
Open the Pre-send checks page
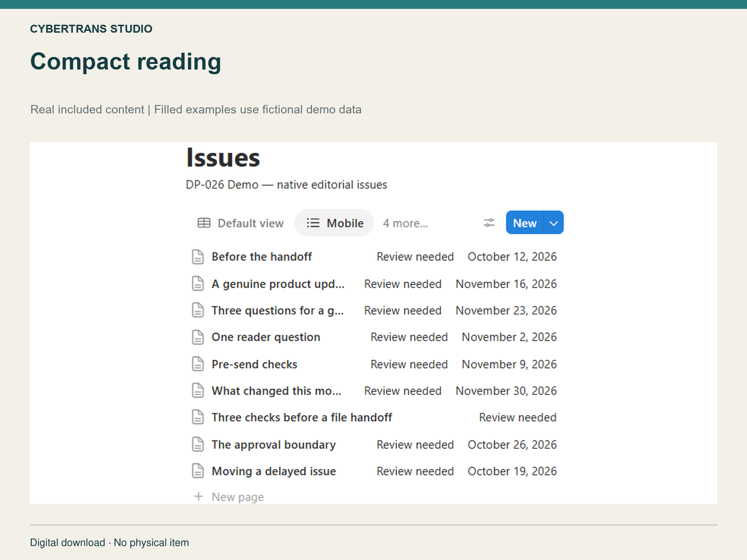[254, 364]
